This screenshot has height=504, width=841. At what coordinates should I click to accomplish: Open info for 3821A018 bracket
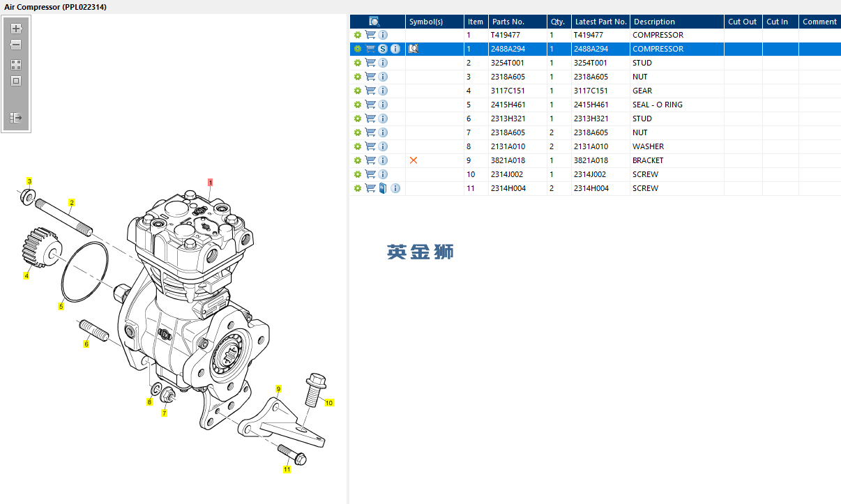pos(383,160)
